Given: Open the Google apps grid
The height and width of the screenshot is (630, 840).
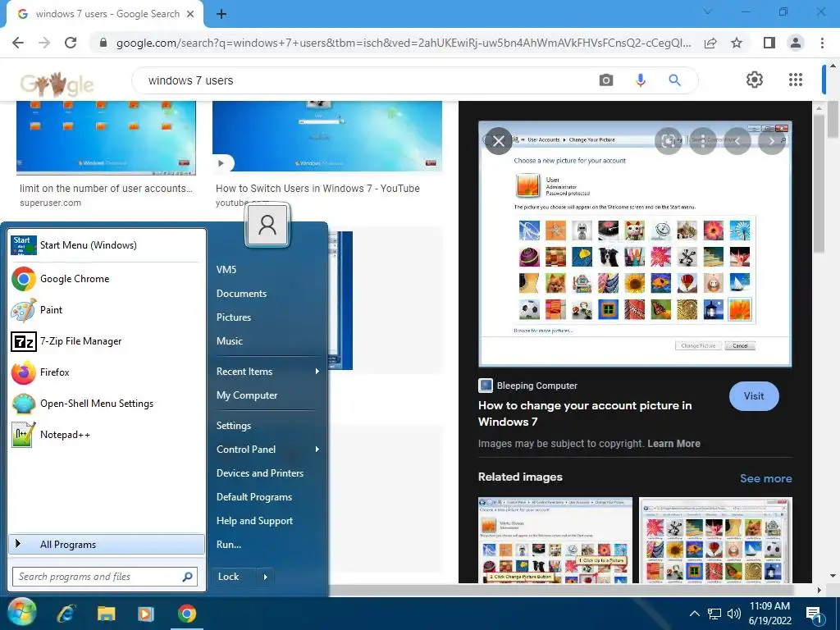Looking at the screenshot, I should point(796,80).
